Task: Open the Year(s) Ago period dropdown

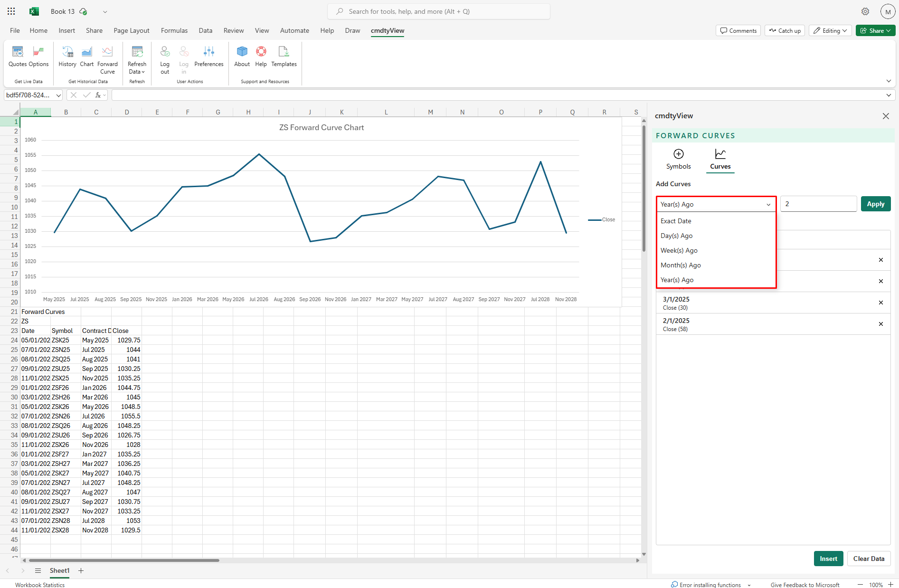Action: 716,204
